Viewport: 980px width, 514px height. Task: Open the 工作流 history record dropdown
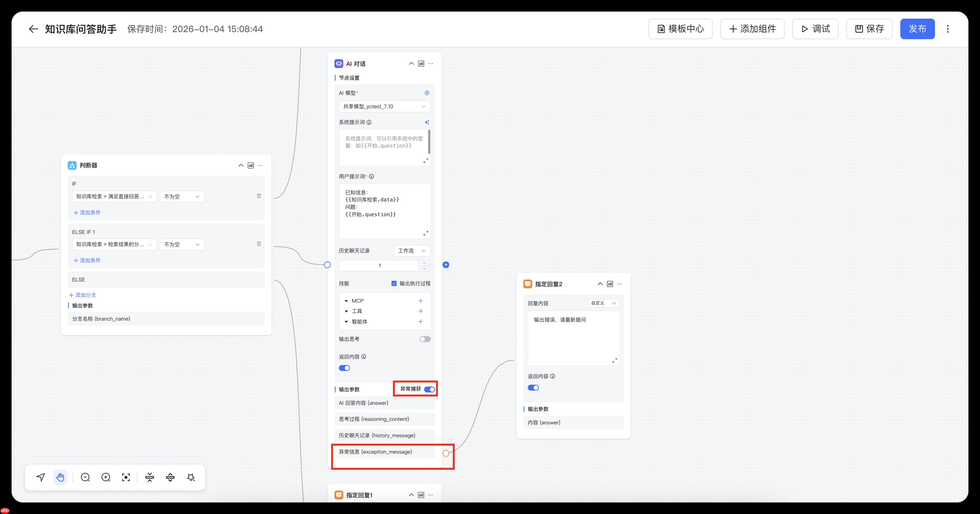pyautogui.click(x=412, y=251)
